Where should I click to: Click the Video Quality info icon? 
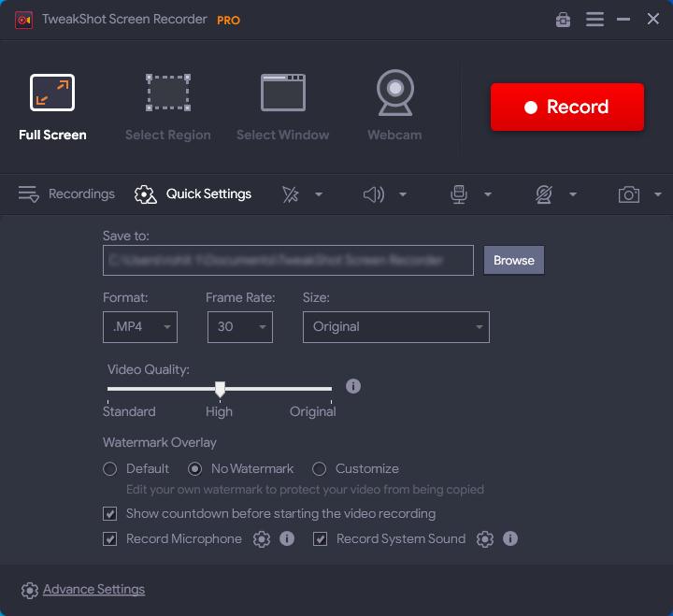tap(353, 386)
